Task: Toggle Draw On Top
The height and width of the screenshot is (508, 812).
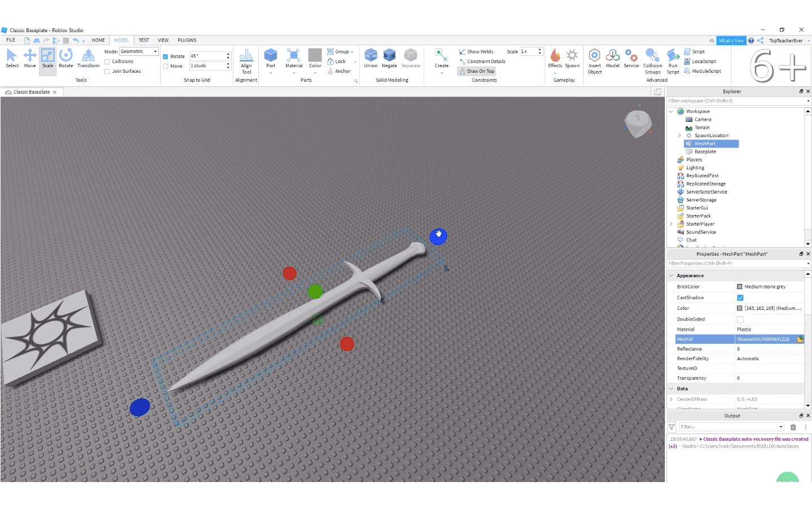Action: click(x=476, y=71)
